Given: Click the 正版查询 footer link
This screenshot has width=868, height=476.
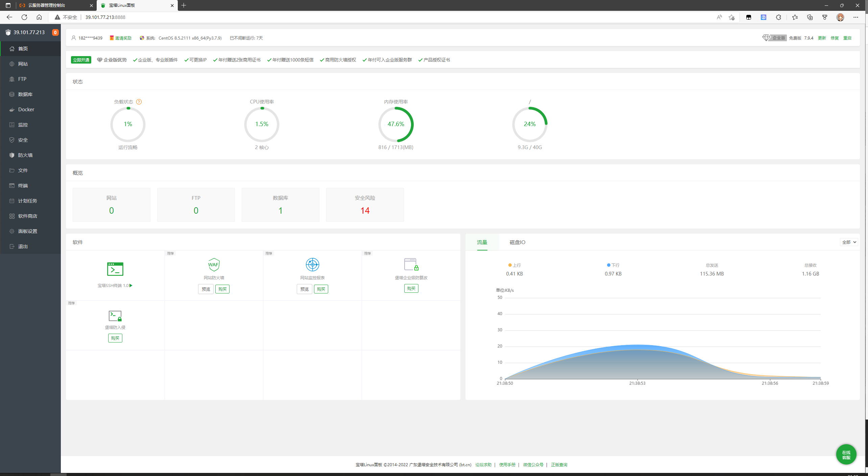Looking at the screenshot, I should (559, 465).
